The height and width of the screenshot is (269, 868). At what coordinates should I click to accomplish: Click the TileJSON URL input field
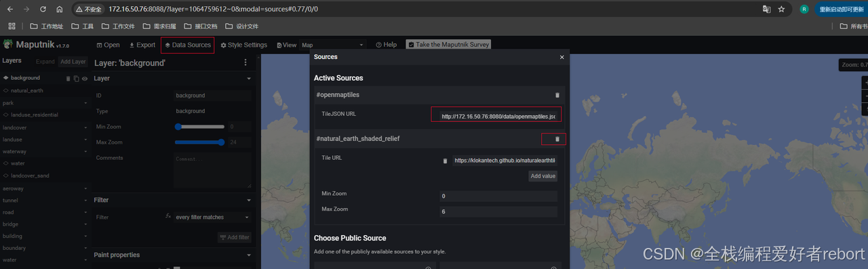pos(498,117)
